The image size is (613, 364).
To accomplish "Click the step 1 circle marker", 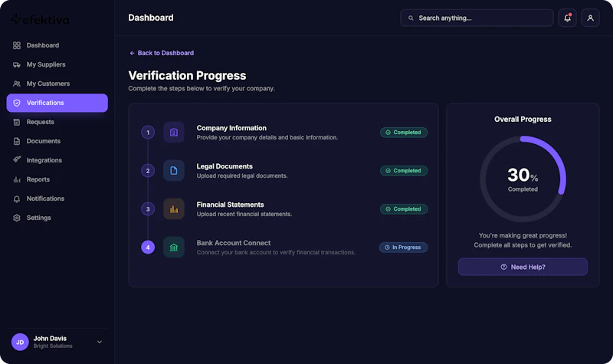I will tap(148, 133).
